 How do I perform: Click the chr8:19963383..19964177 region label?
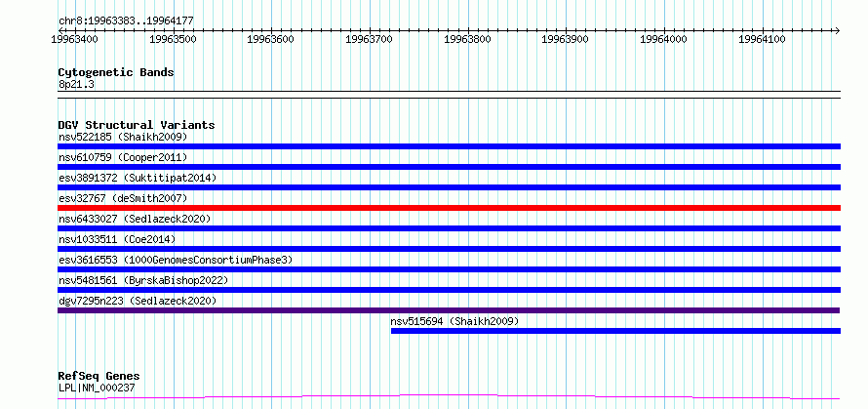coord(126,21)
